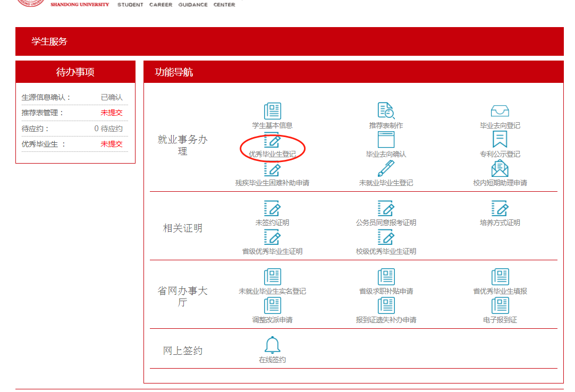
Task: Open the 电子报到证 icon
Action: pyautogui.click(x=500, y=306)
